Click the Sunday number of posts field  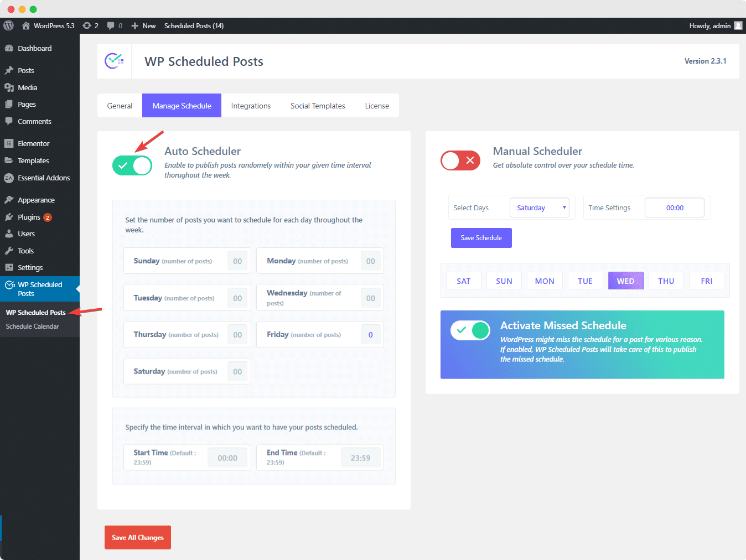tap(237, 261)
